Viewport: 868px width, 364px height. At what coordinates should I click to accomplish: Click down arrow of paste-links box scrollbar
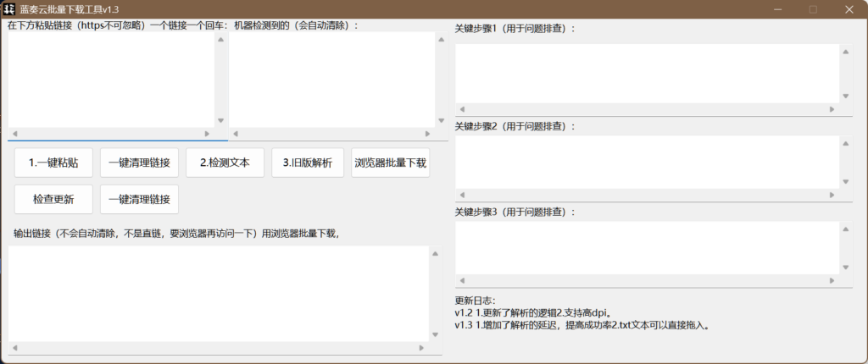(x=221, y=120)
